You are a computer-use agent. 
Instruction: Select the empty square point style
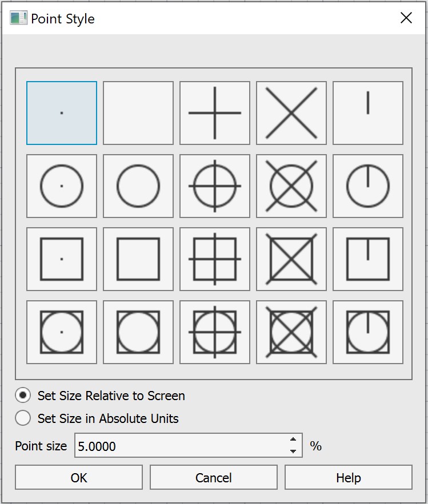138,259
